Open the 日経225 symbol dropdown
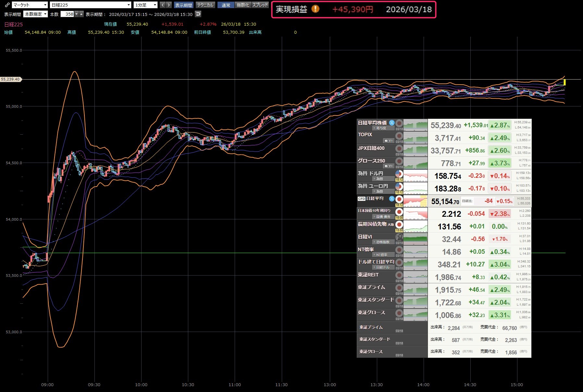This screenshot has height=392, width=583. pos(91,5)
